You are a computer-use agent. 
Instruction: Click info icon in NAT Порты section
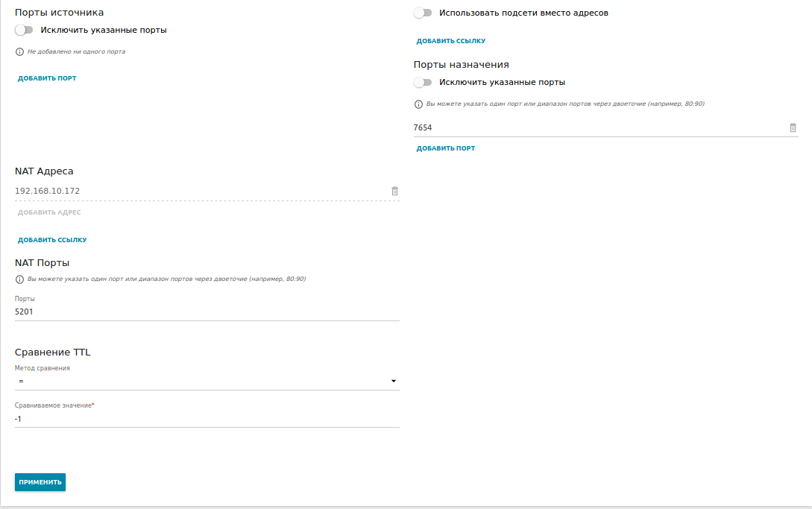19,279
